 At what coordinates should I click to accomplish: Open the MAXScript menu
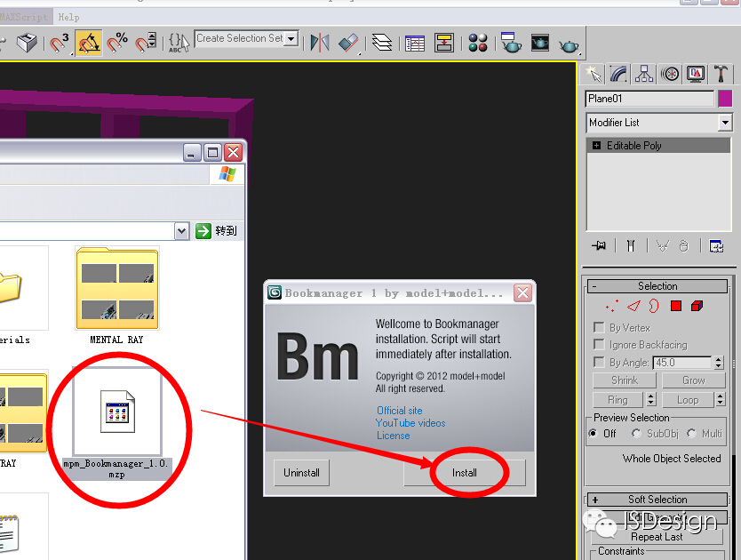(x=24, y=18)
